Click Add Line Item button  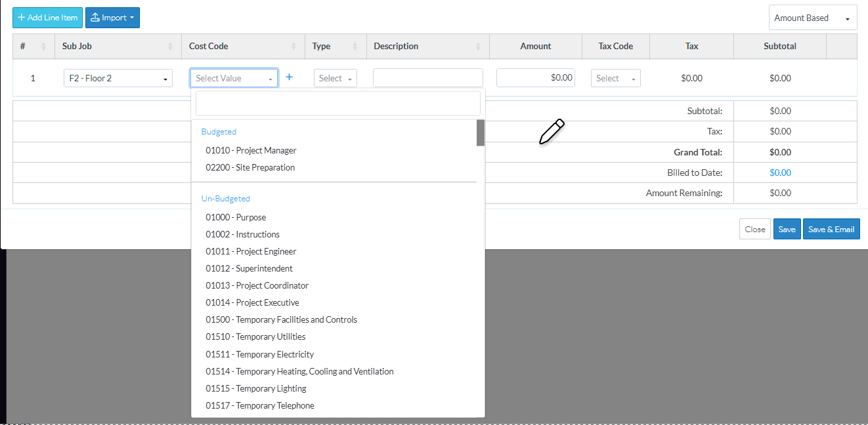tap(47, 18)
